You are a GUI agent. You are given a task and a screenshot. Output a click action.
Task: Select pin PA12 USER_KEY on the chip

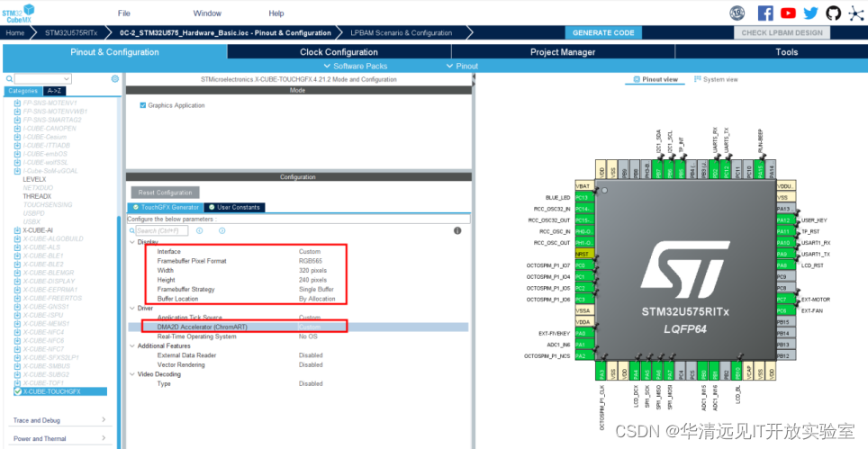click(786, 220)
